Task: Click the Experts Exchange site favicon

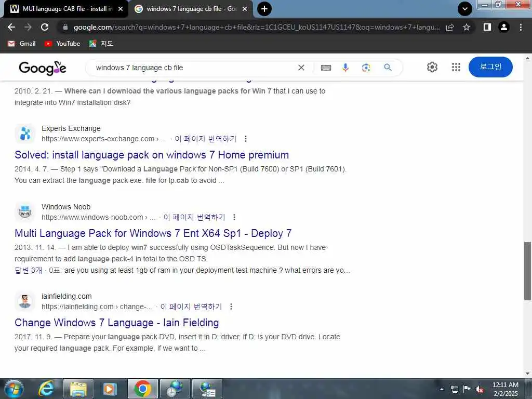Action: 25,134
